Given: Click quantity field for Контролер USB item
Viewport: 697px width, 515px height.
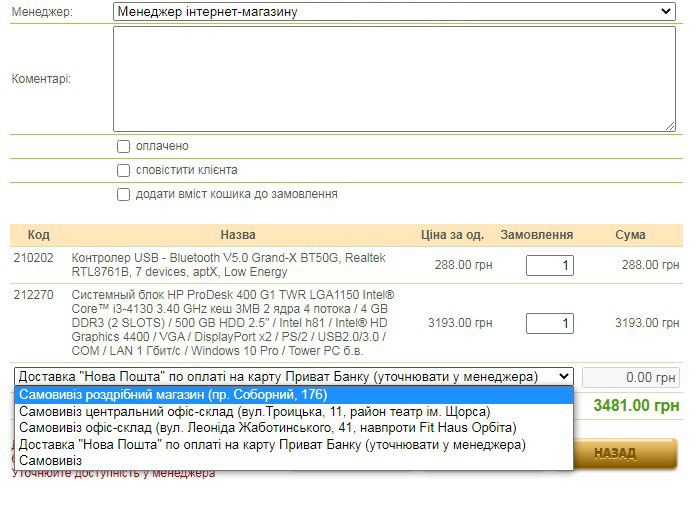Looking at the screenshot, I should click(549, 266).
